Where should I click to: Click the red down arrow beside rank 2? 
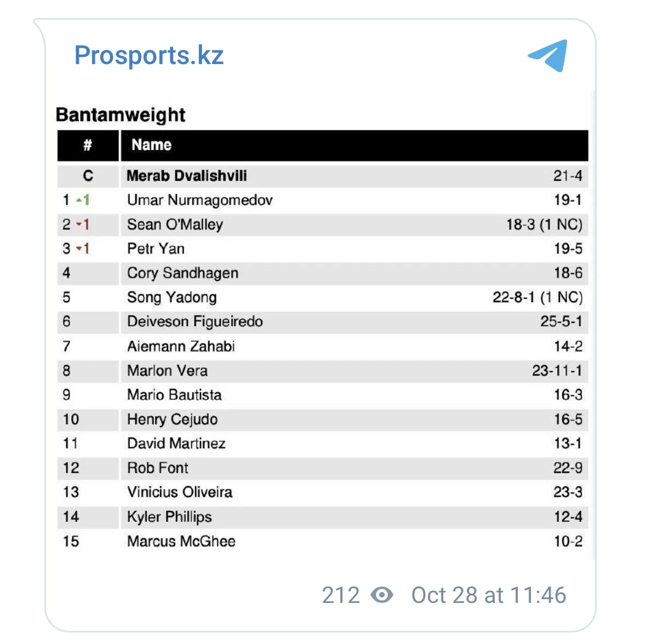pos(79,225)
